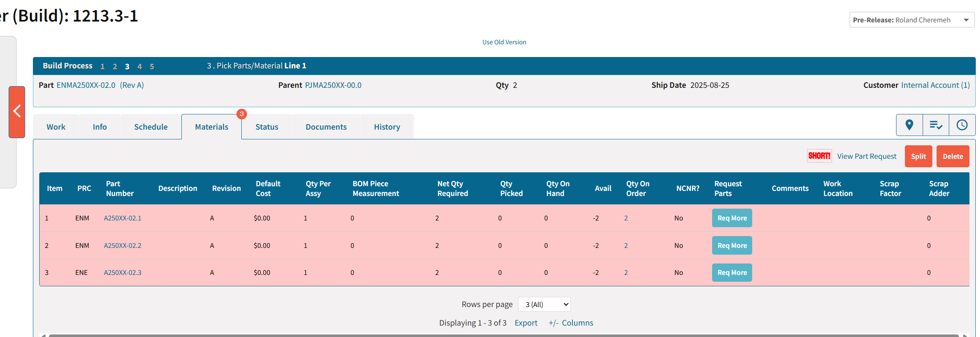Go to build process step 5

[152, 66]
